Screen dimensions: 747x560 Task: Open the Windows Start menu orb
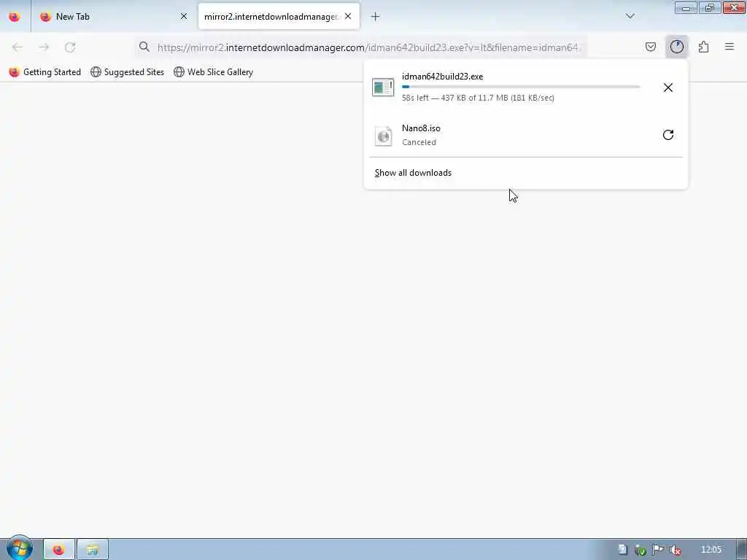(19, 548)
